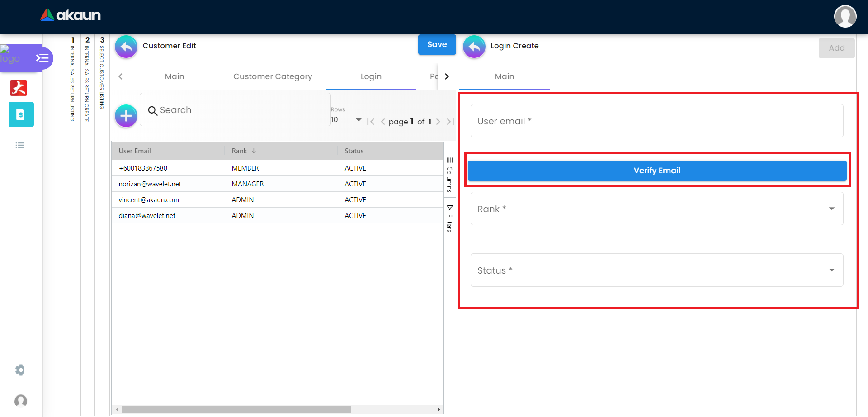This screenshot has width=868, height=417.
Task: Open the Columns side panel
Action: click(x=450, y=175)
